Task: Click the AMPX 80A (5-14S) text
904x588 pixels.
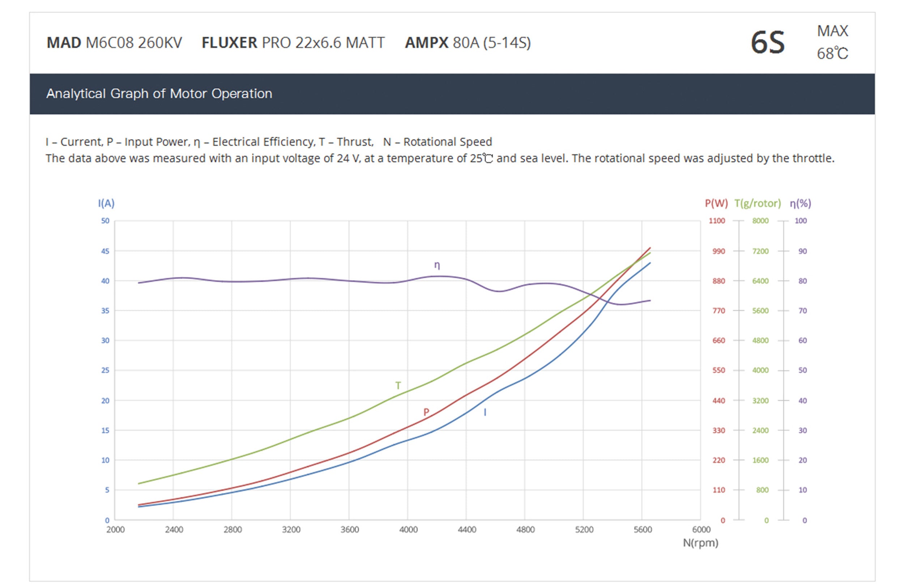Action: pos(468,43)
